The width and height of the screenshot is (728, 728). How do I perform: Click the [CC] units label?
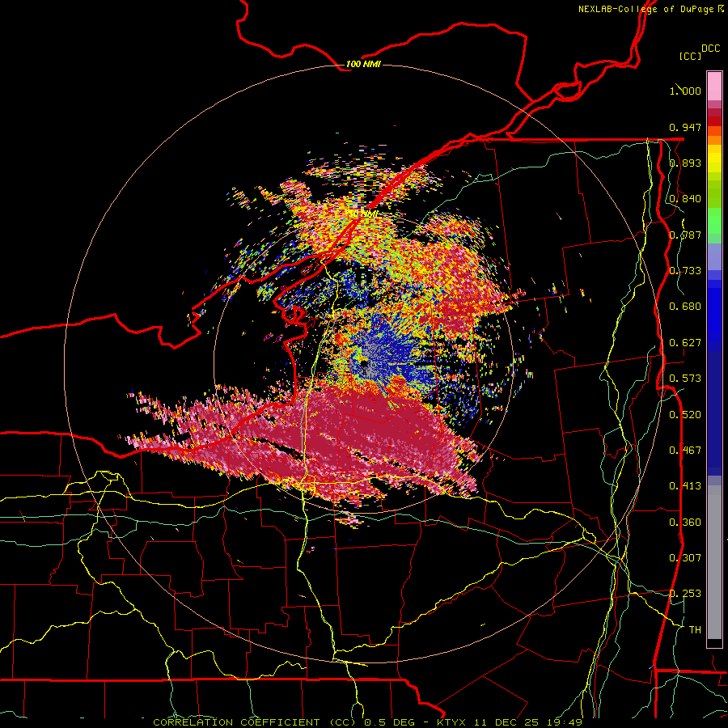click(690, 56)
